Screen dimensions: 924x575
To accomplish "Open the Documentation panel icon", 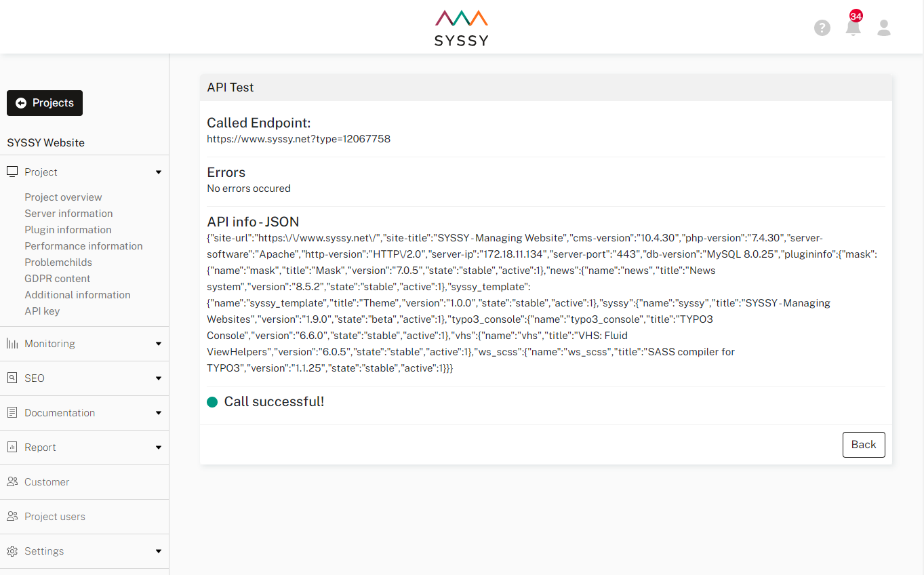I will (x=12, y=412).
